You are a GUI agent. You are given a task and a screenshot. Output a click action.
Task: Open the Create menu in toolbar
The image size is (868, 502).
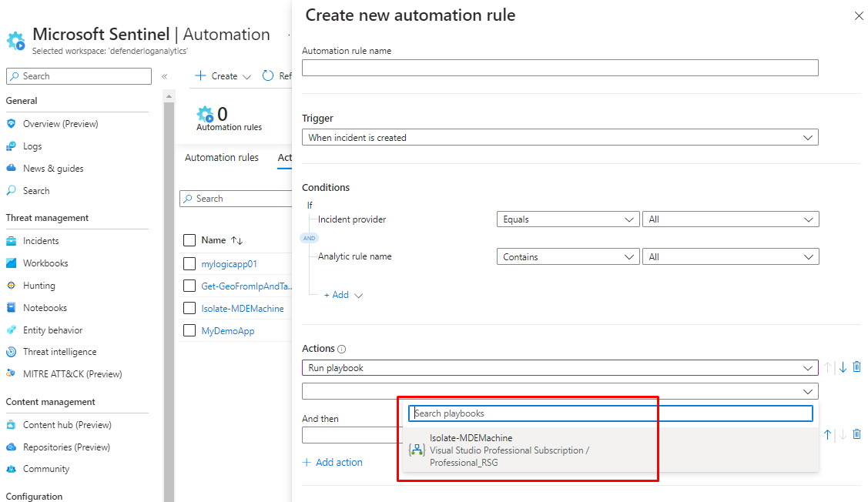click(223, 76)
